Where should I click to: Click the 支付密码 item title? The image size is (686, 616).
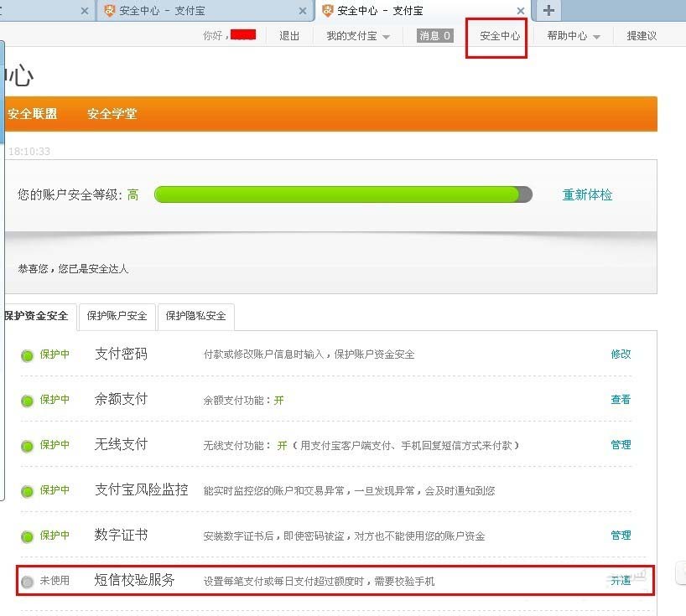coord(122,354)
